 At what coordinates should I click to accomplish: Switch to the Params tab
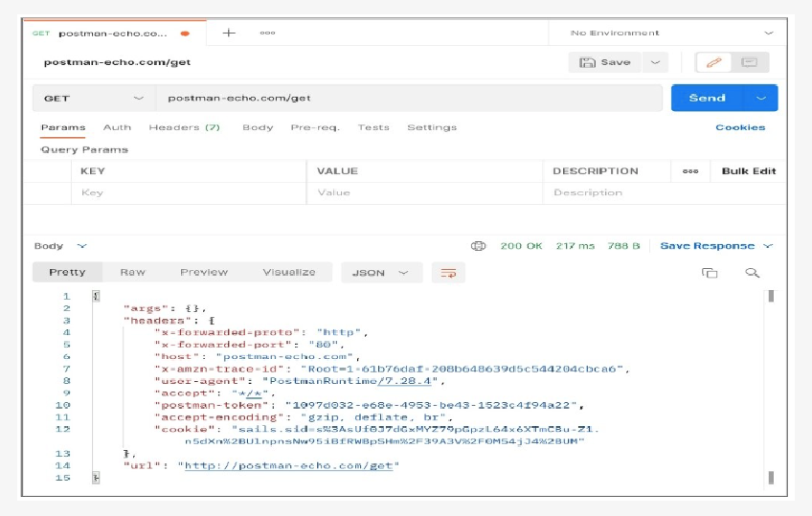point(63,127)
